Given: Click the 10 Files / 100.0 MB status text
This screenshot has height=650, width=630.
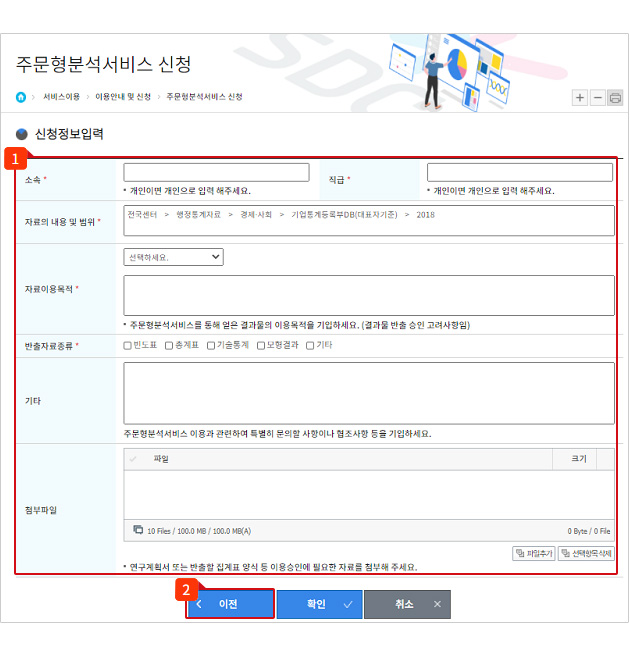Looking at the screenshot, I should point(199,531).
